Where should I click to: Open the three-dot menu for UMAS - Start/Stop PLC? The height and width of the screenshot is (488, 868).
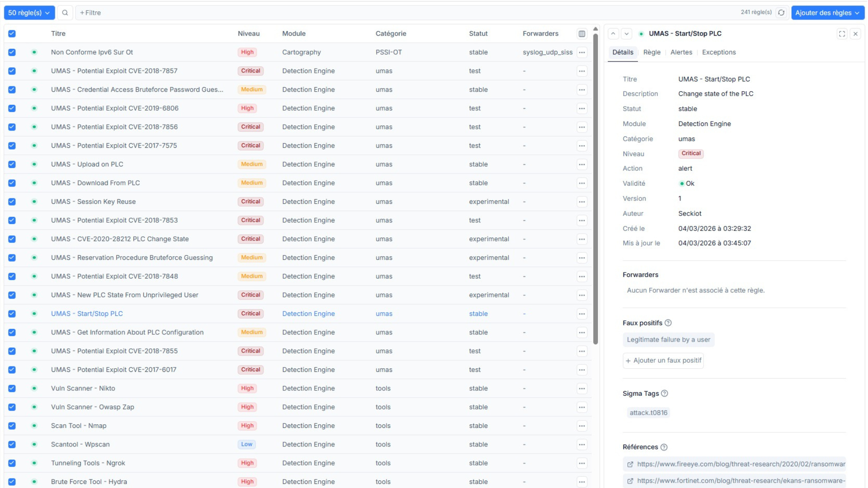pos(582,314)
